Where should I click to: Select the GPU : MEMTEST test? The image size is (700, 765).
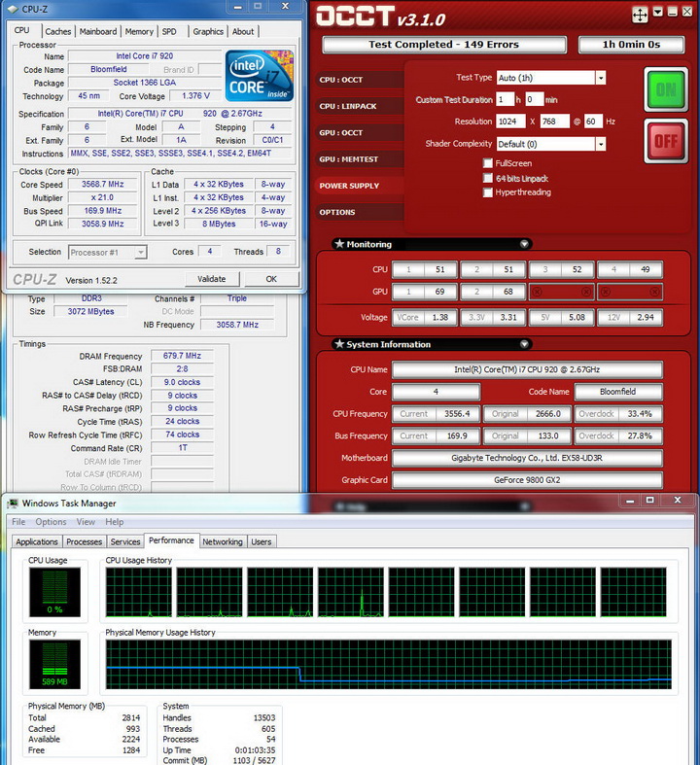[360, 159]
